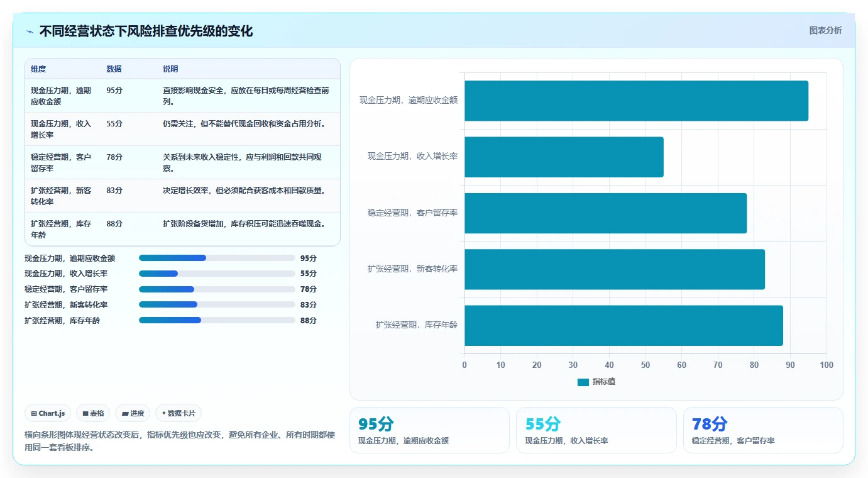Click the 88分 progress row value
The image size is (868, 478).
coord(309,320)
